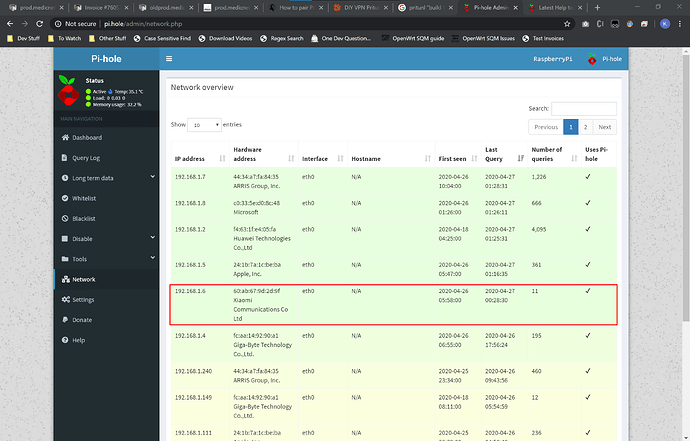Open the Blacklist page
Image resolution: width=690 pixels, height=441 pixels.
pos(84,218)
